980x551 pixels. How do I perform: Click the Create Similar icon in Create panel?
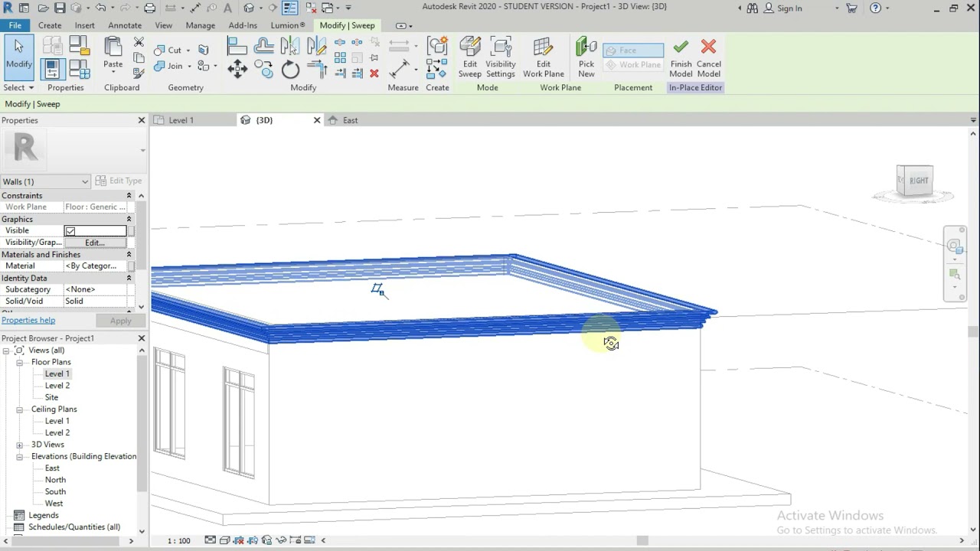point(436,69)
